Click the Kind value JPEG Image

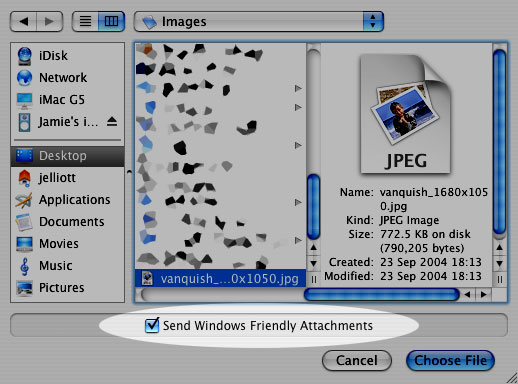(x=409, y=220)
